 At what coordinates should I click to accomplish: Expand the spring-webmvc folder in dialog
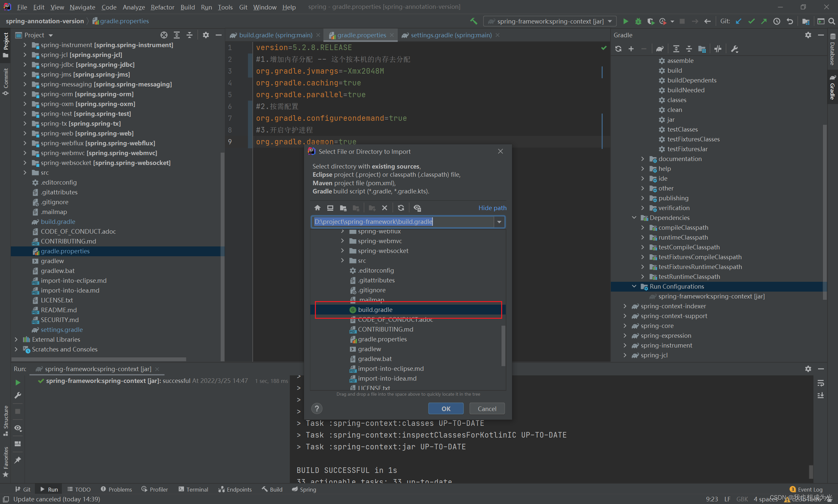pos(342,241)
